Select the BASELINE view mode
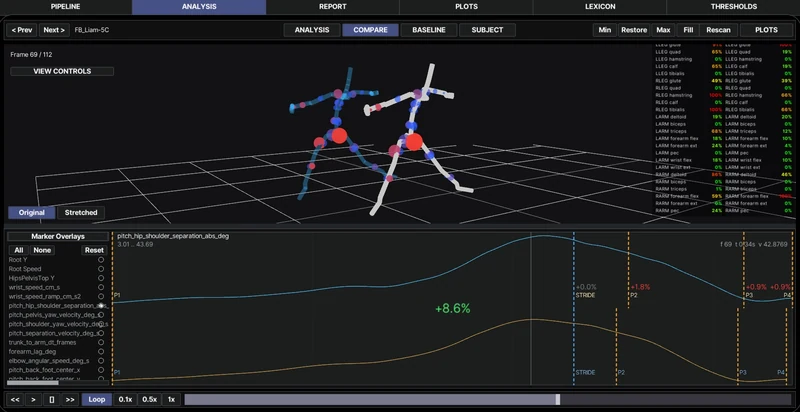This screenshot has height=412, width=800. [429, 30]
